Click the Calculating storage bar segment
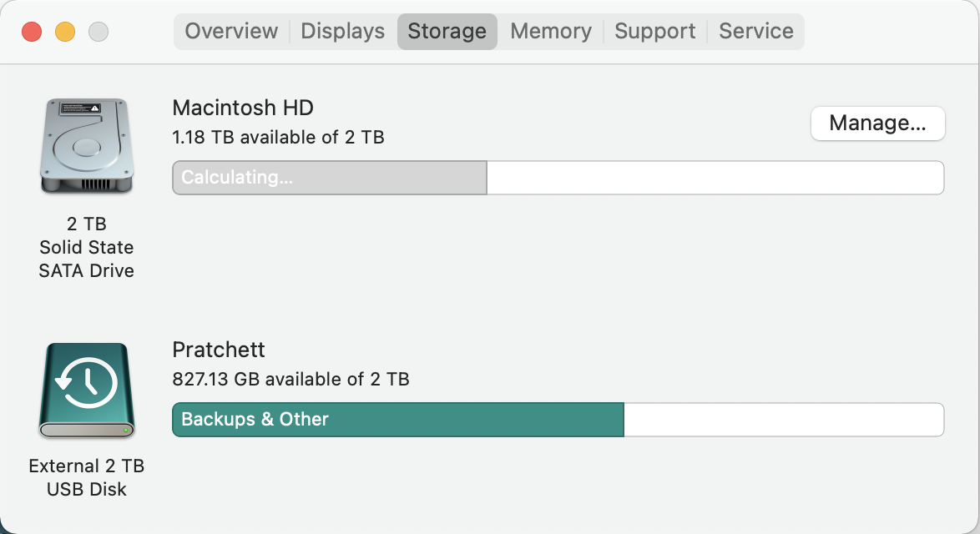980x534 pixels. (330, 178)
